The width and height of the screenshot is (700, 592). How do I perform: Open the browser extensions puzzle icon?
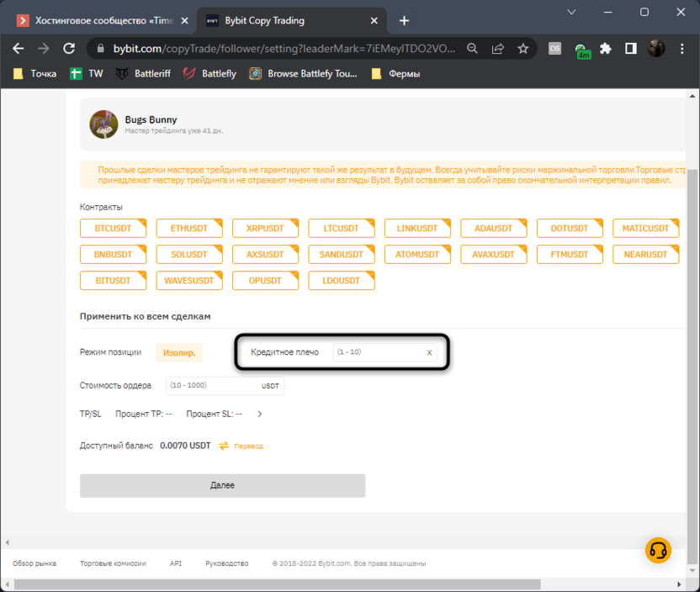pos(605,49)
